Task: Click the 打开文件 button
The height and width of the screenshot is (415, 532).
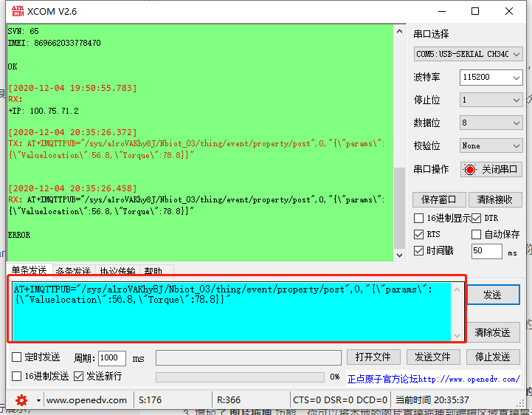Action: coord(373,357)
